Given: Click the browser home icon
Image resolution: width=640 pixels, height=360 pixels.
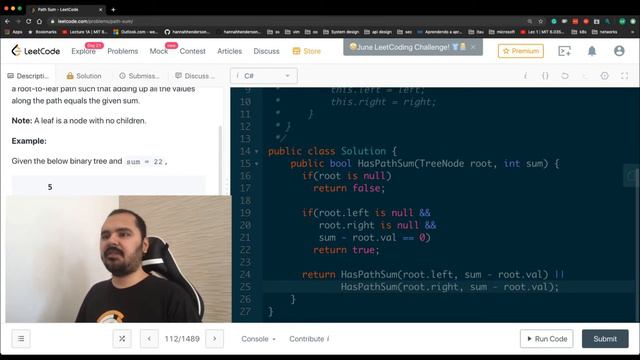Looking at the screenshot, I should [x=39, y=21].
